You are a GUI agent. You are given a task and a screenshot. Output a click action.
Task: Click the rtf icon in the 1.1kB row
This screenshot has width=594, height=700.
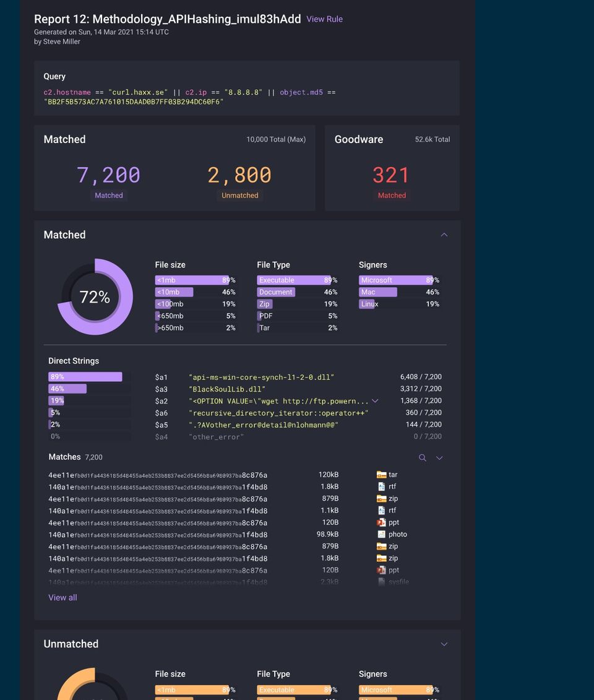click(381, 510)
